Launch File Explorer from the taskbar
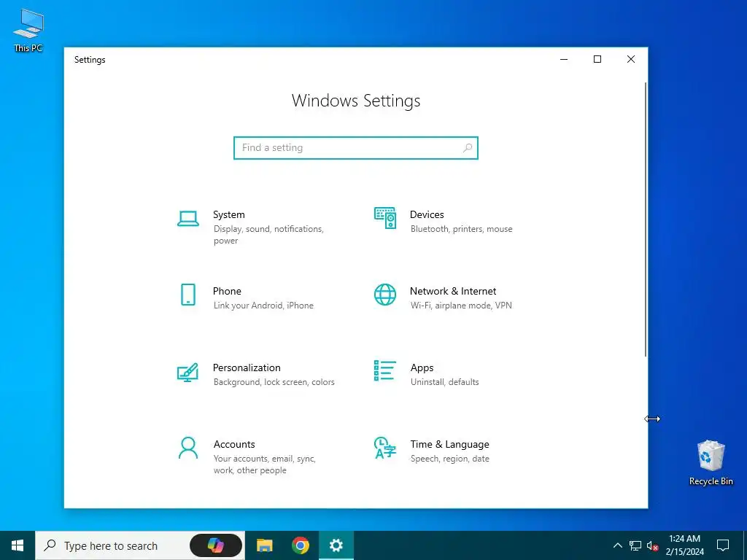Viewport: 747px width, 560px height. point(264,545)
